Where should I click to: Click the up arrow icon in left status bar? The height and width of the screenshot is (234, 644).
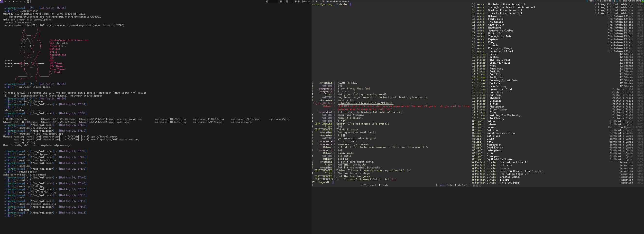click(x=298, y=1)
